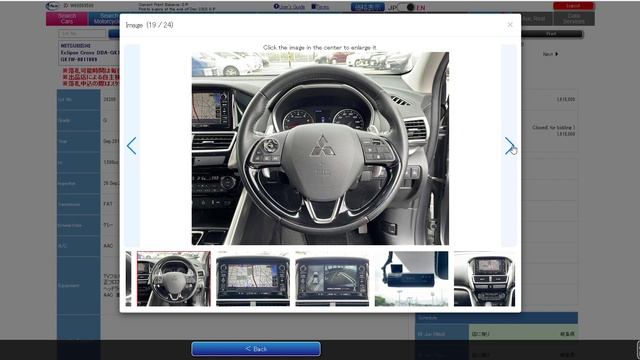The width and height of the screenshot is (640, 360).
Task: Select the navigation map screen thumbnail
Action: 253,278
